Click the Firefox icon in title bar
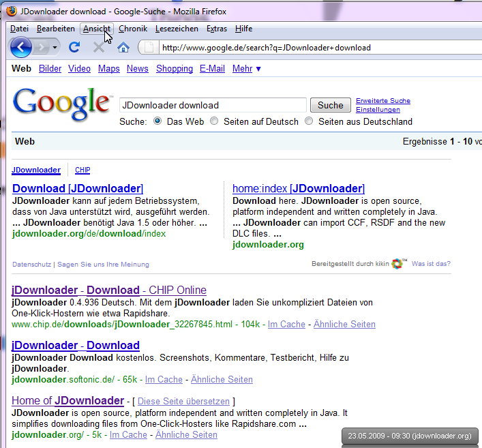Screen dimensions: 482x448 (12, 12)
